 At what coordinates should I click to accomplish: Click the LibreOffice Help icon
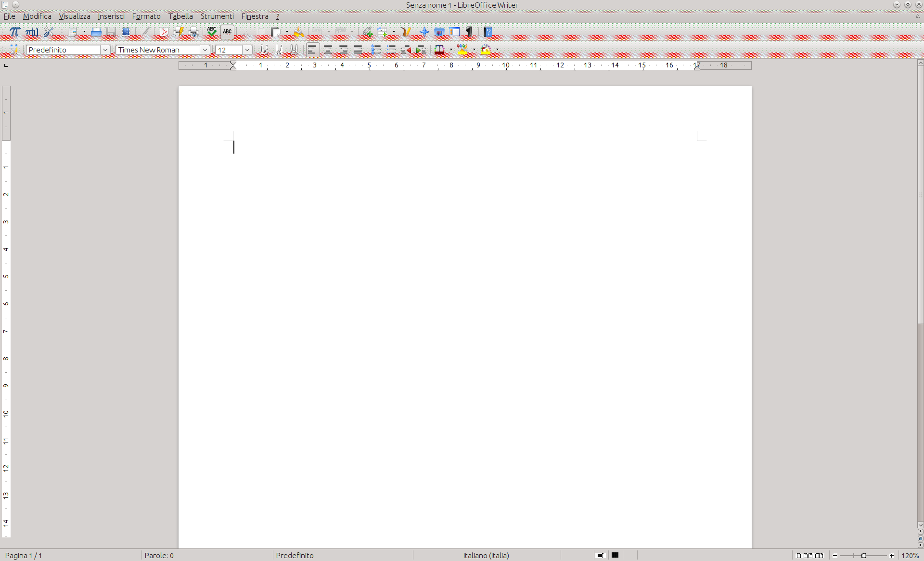click(488, 32)
